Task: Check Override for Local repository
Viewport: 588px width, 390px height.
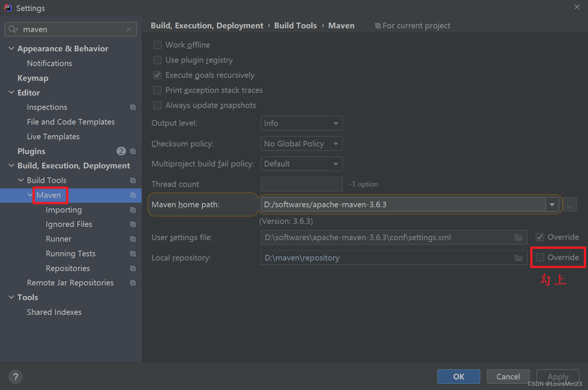Action: point(540,257)
